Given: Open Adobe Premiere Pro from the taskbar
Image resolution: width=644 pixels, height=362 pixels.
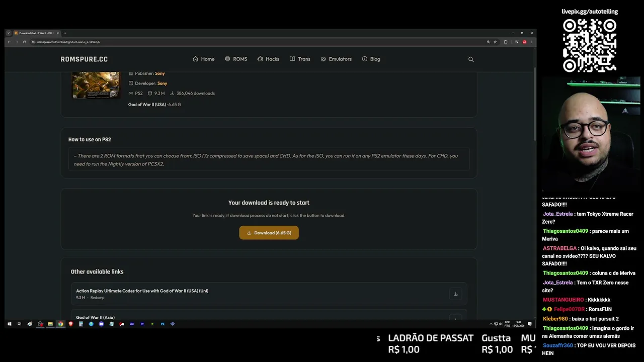Looking at the screenshot, I should pos(142,324).
